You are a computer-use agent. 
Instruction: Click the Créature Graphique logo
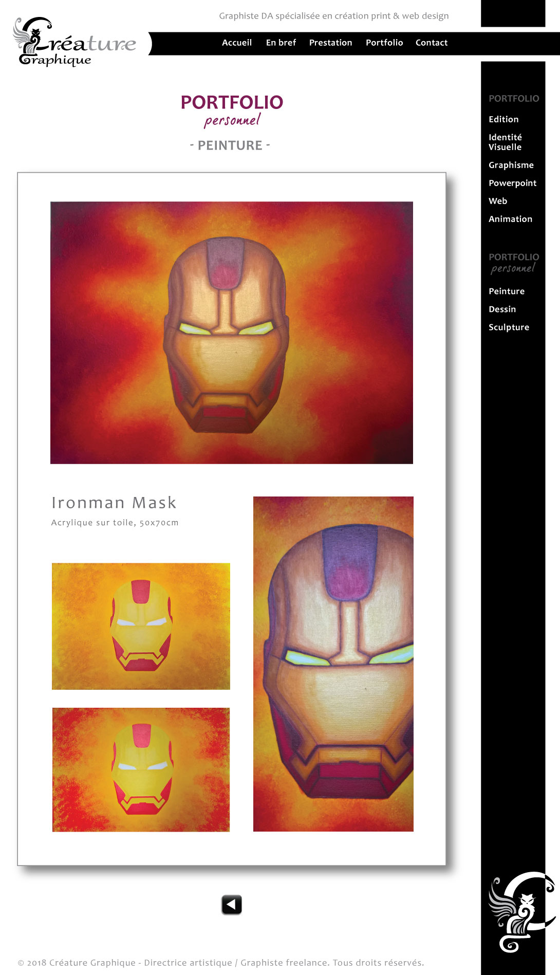pyautogui.click(x=74, y=42)
